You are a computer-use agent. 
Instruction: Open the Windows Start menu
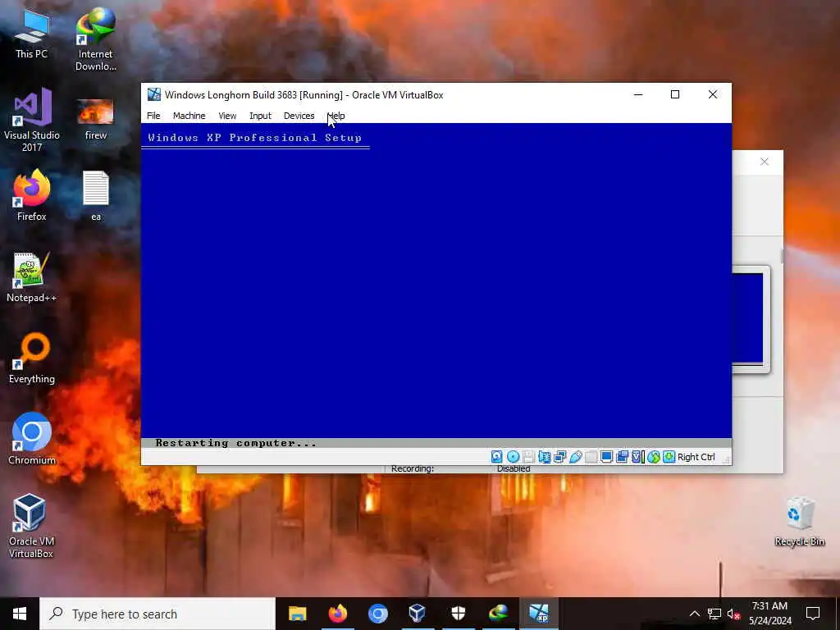[20, 614]
